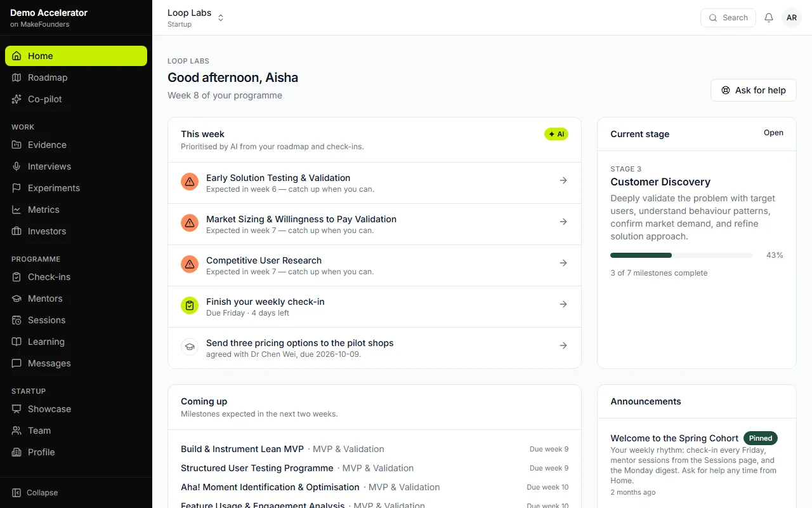Click the Learning book icon

(x=16, y=342)
